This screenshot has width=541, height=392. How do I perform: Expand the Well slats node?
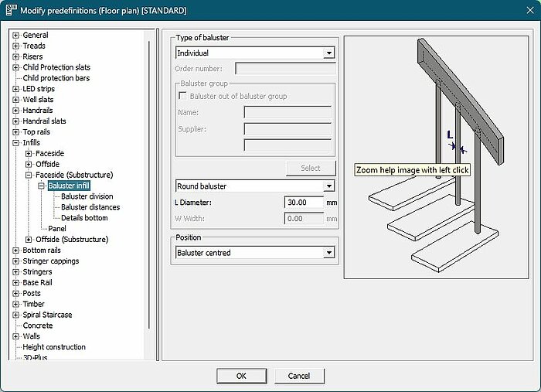15,100
